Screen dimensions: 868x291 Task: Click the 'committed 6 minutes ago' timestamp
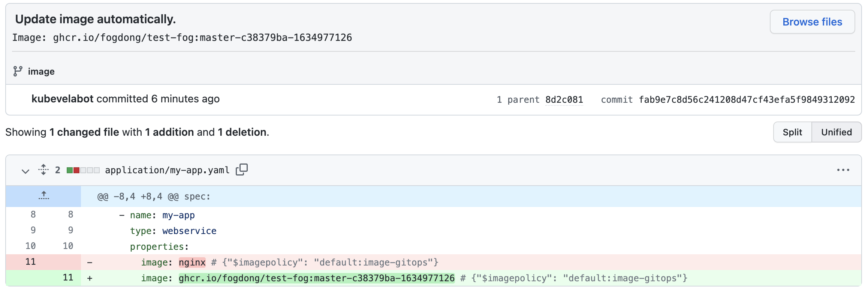click(x=185, y=99)
